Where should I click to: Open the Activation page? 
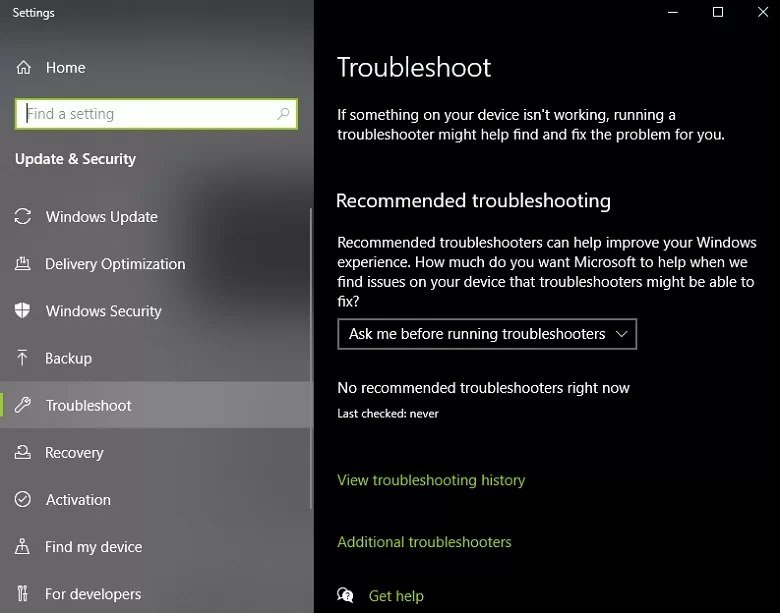(x=156, y=499)
